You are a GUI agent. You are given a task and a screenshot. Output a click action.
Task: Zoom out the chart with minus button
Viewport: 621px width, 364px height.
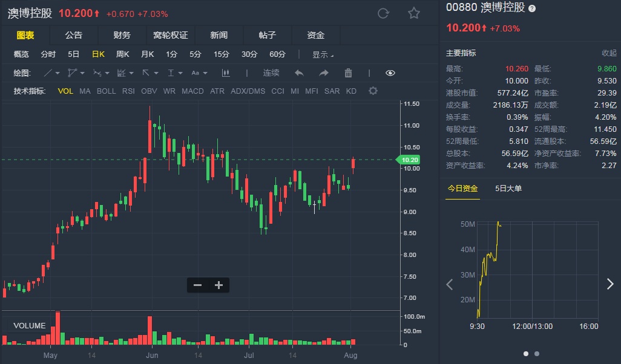[197, 285]
